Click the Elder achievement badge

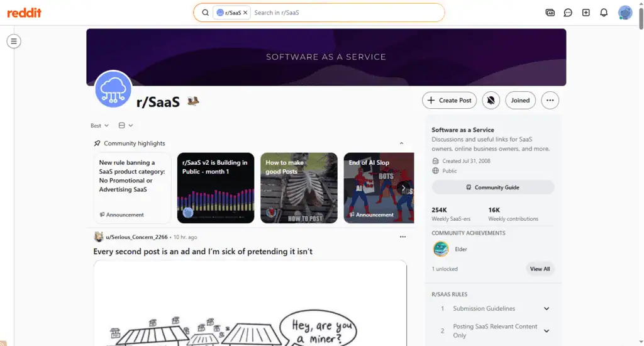(441, 249)
